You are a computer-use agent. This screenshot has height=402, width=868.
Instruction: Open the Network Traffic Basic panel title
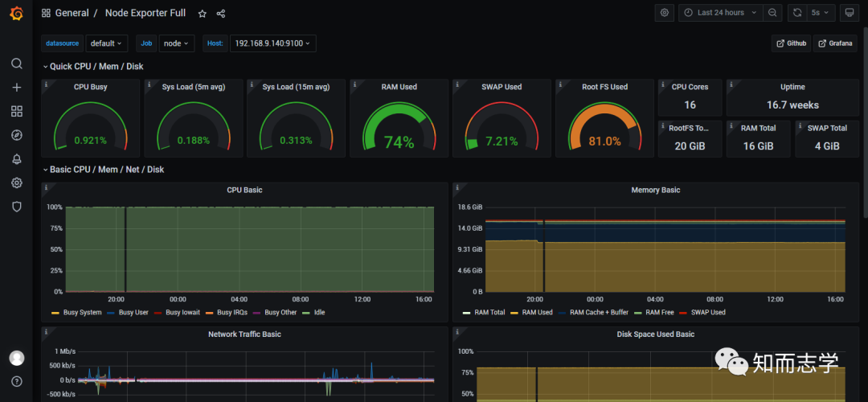click(244, 334)
